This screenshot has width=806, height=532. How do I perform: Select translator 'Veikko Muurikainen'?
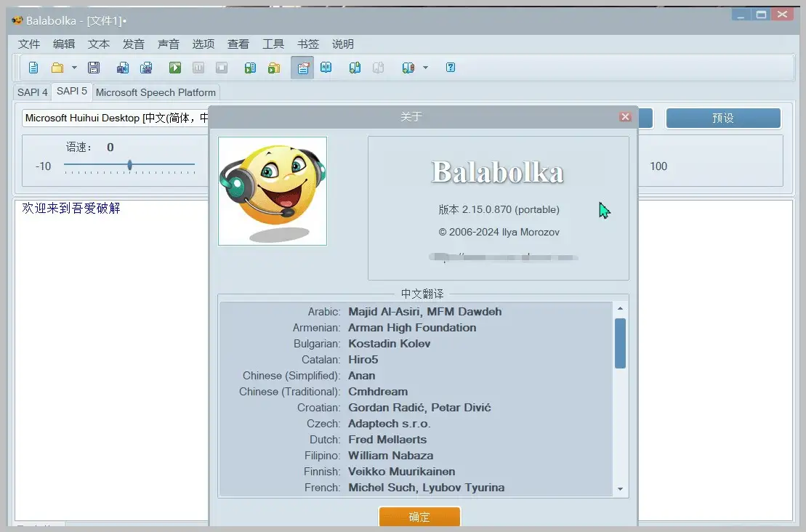(401, 472)
